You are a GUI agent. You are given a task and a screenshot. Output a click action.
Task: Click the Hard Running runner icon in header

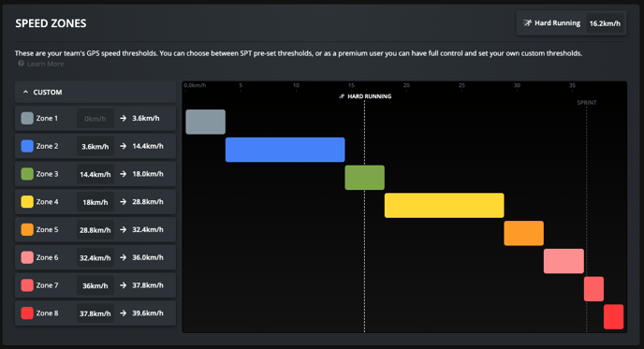coord(527,23)
